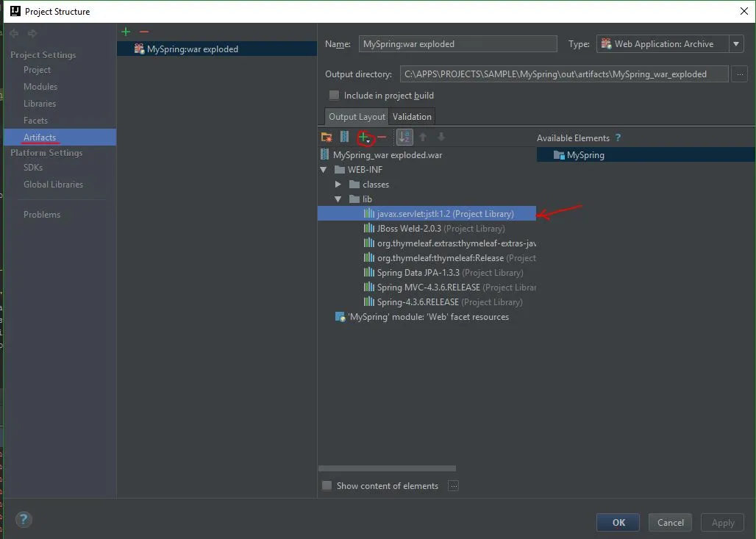Click the add copy of plus icon
756x539 pixels.
(x=364, y=138)
